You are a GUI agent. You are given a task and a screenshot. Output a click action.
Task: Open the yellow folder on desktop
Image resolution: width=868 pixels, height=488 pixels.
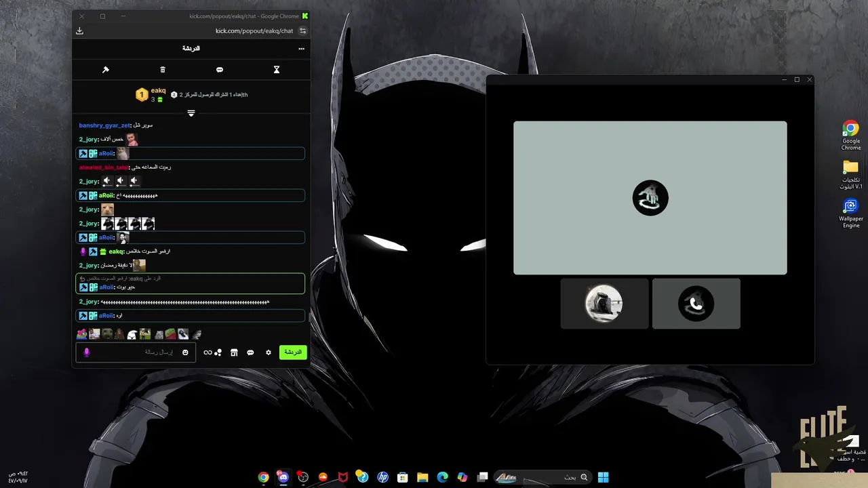(x=851, y=174)
